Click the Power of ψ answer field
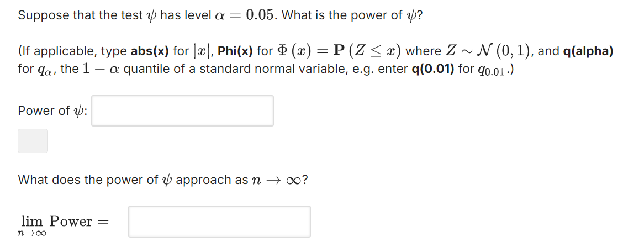 pyautogui.click(x=182, y=111)
